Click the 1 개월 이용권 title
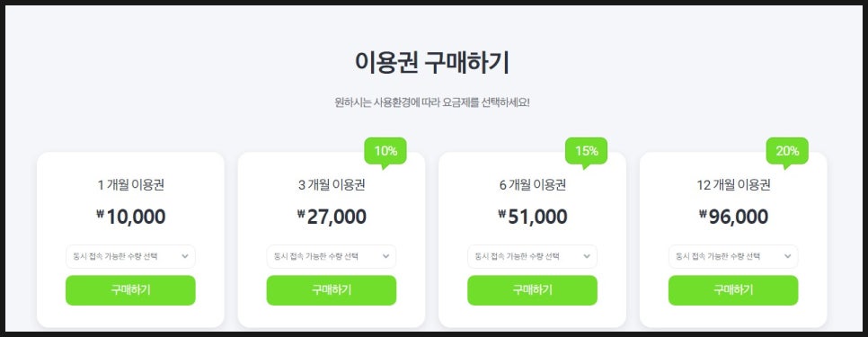The height and width of the screenshot is (337, 868). tap(130, 185)
